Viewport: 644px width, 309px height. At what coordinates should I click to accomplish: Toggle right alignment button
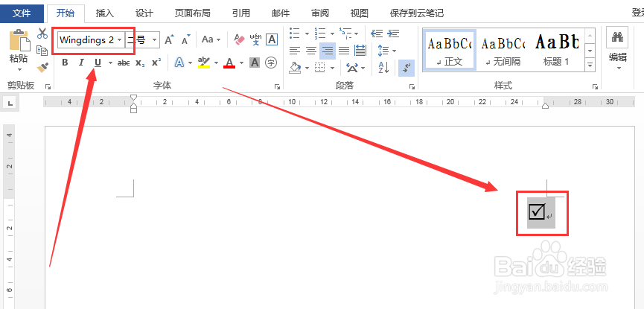[328, 51]
